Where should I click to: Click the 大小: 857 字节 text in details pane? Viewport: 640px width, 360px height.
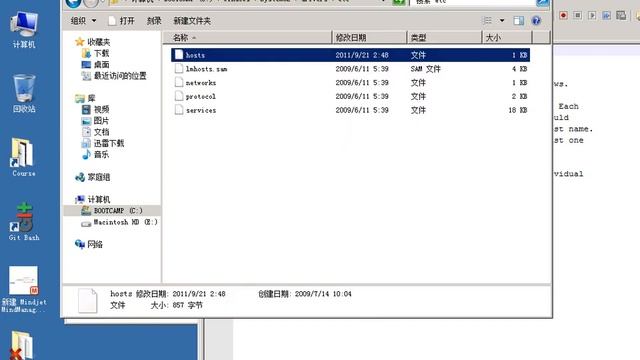(x=176, y=305)
